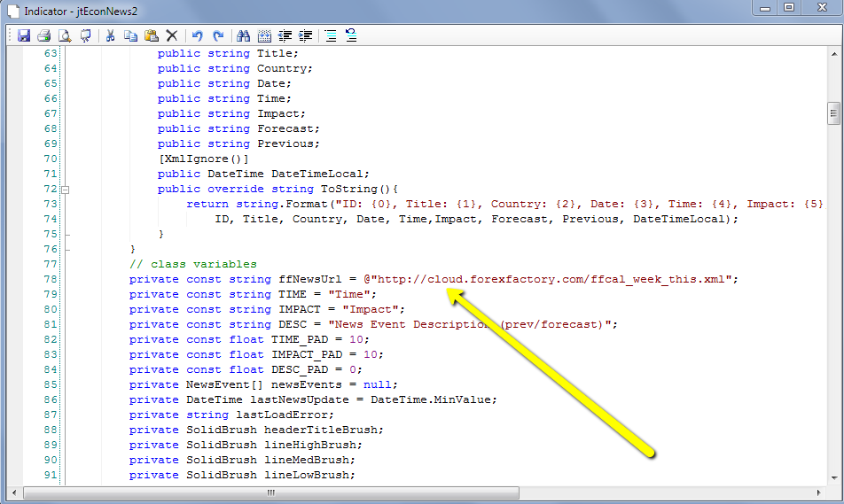
Task: Click line number 63 in gutter
Action: pyautogui.click(x=51, y=53)
